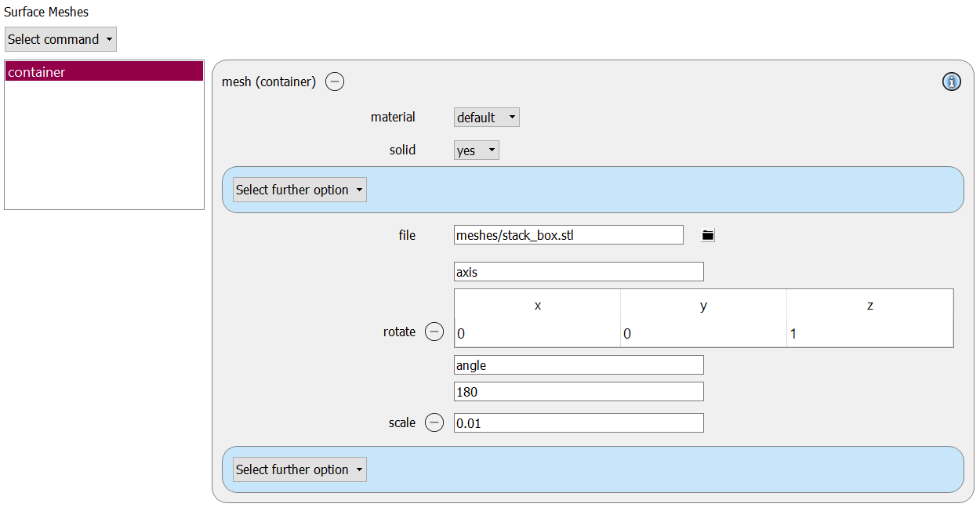Screen dimensions: 980x511
Task: Click the x column header
Action: pyautogui.click(x=537, y=306)
